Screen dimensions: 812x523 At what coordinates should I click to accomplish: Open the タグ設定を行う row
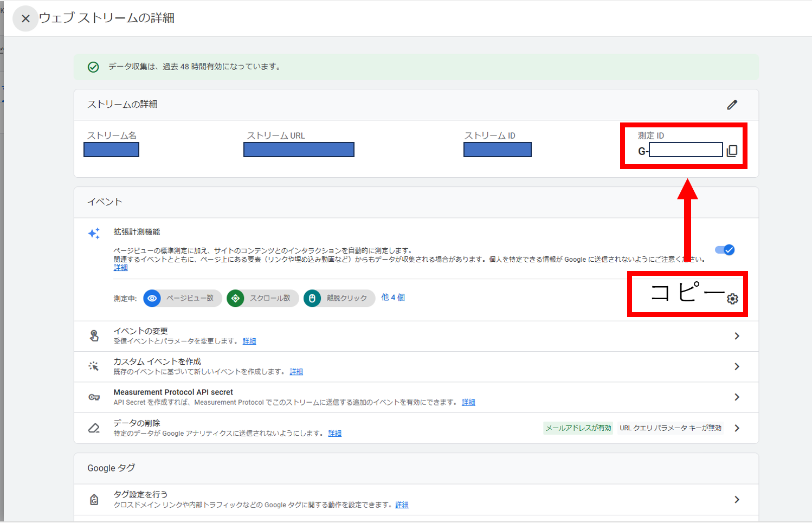pyautogui.click(x=737, y=500)
